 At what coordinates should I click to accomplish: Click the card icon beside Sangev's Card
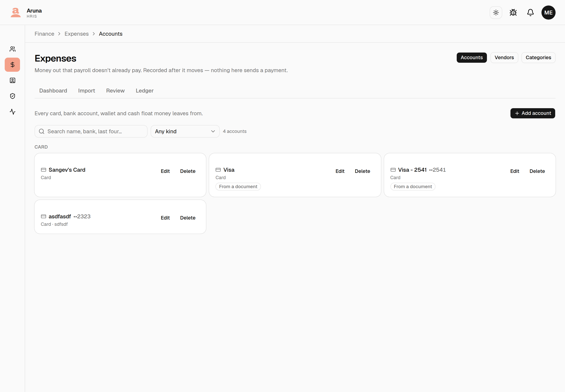pos(44,170)
